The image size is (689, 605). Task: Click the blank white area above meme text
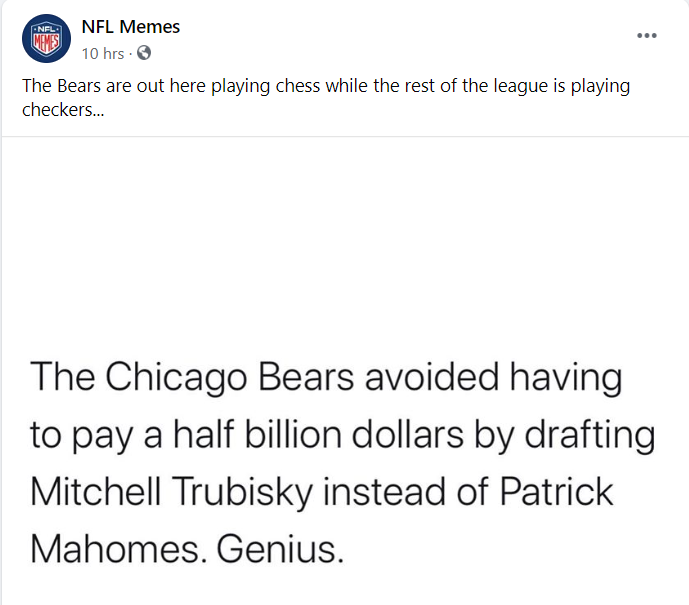344,240
